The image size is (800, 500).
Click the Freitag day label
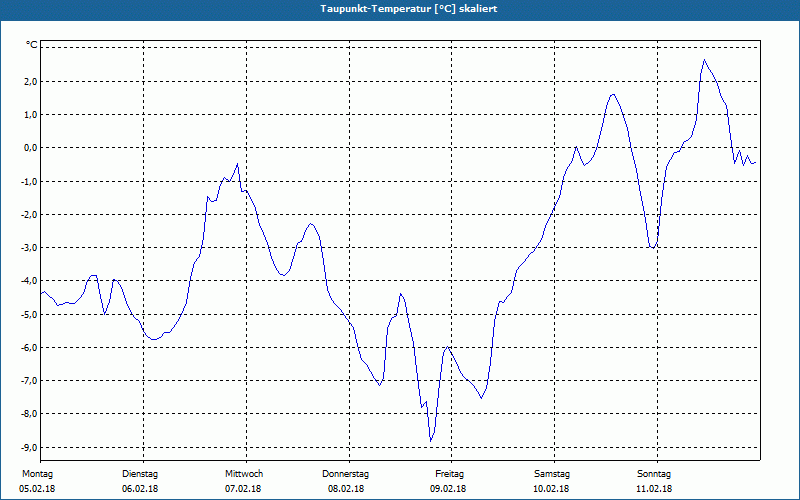[x=449, y=474]
